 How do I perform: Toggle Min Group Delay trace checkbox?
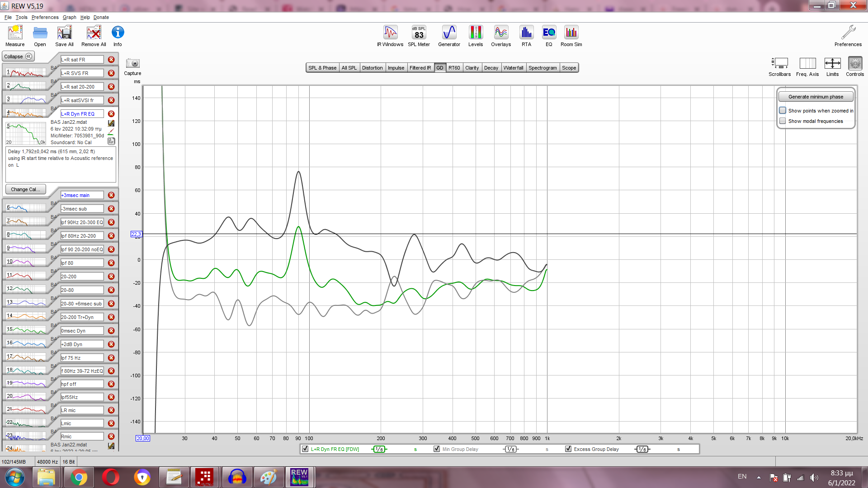click(437, 449)
